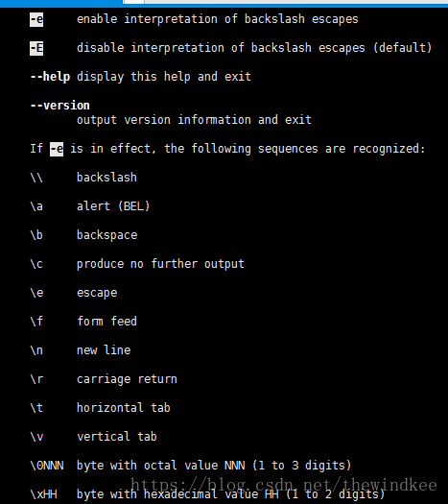
Task: Click the highlighted -E option
Action: click(36, 48)
